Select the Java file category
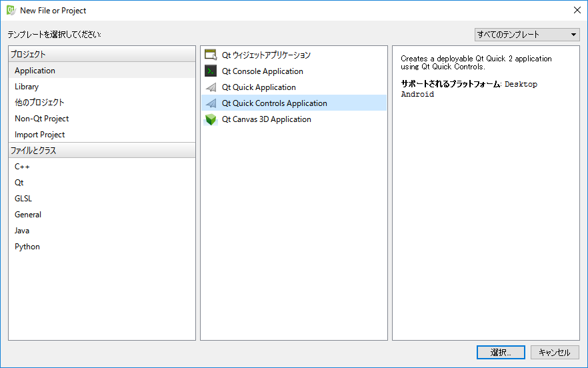The width and height of the screenshot is (588, 368). (101, 231)
